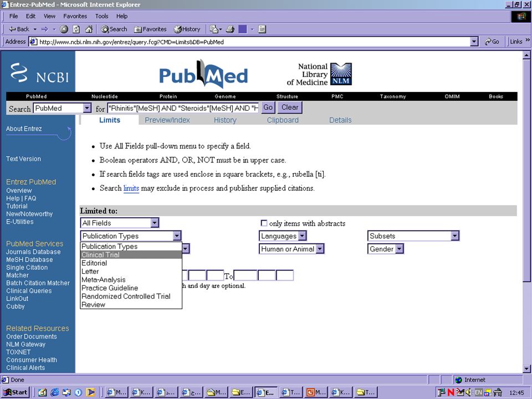The image size is (532, 399).
Task: Select Clinical Trial from the list
Action: click(x=131, y=255)
